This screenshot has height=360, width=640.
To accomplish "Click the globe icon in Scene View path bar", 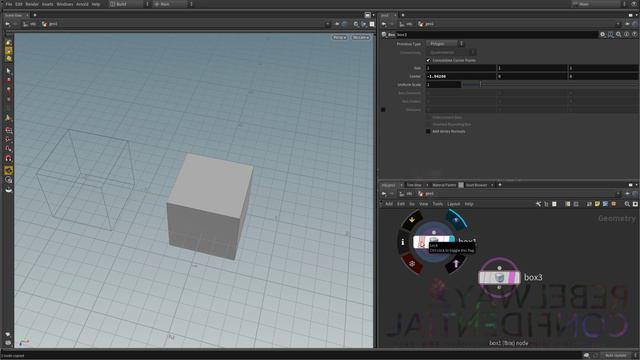I will 344,24.
